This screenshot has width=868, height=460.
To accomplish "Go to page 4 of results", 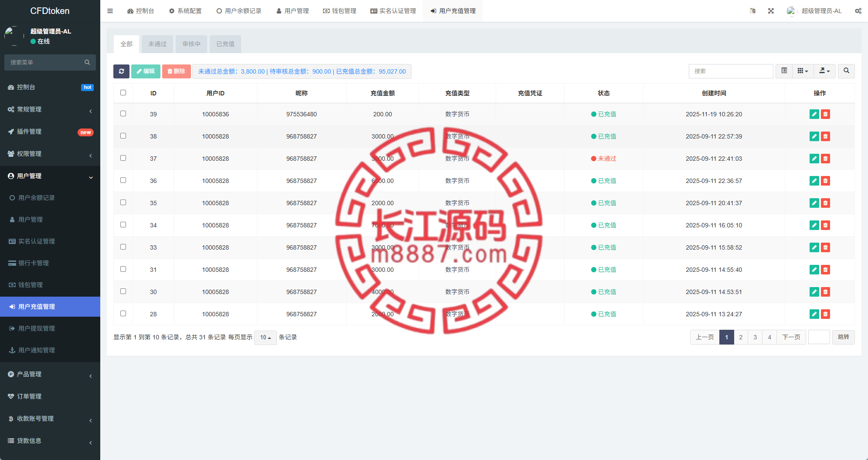I will pos(769,337).
